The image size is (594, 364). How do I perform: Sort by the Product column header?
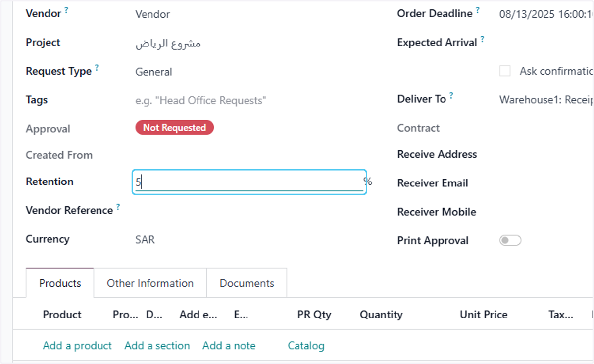[x=62, y=315]
